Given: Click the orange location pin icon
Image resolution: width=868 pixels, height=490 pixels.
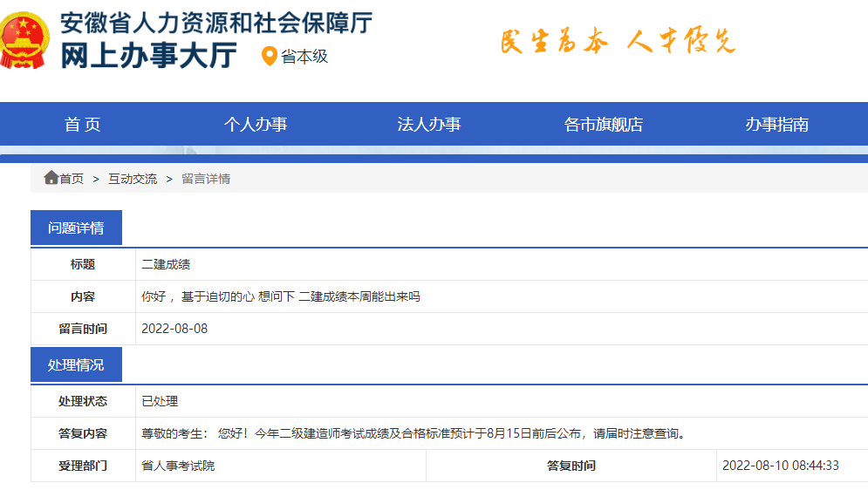Looking at the screenshot, I should (x=270, y=57).
